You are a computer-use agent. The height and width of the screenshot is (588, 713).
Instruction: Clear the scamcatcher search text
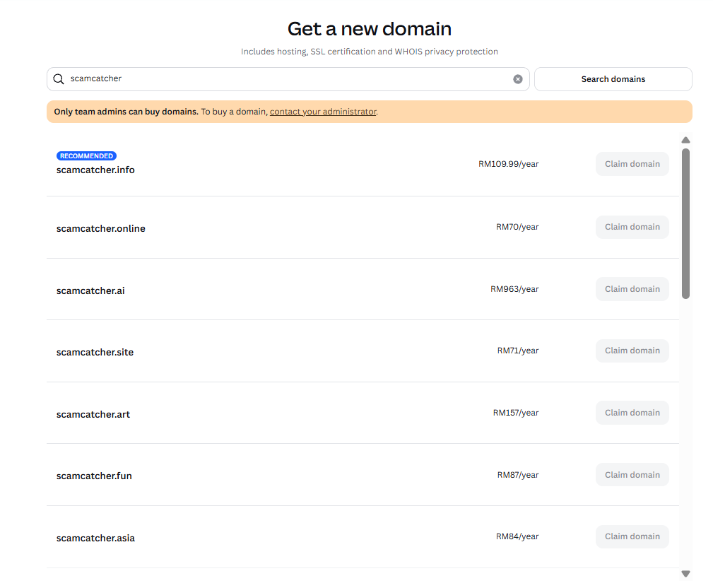517,79
